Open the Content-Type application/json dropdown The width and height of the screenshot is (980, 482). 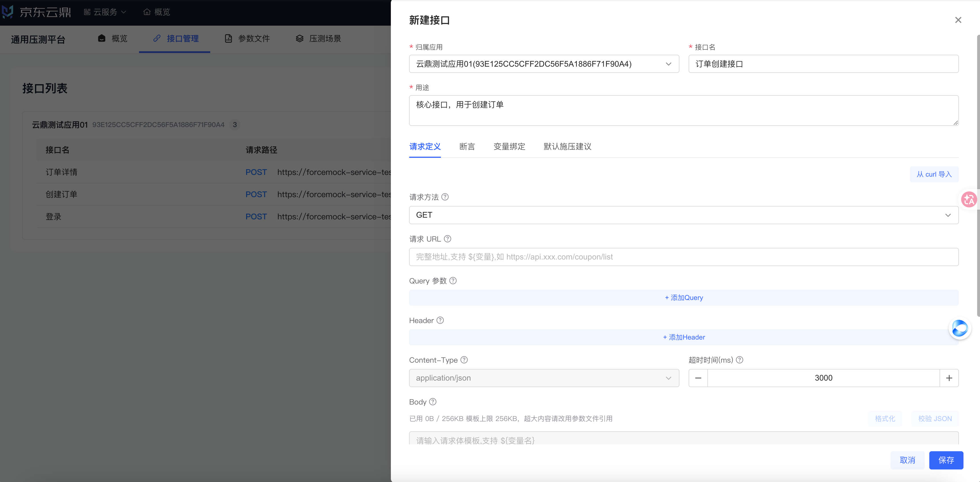coord(544,378)
